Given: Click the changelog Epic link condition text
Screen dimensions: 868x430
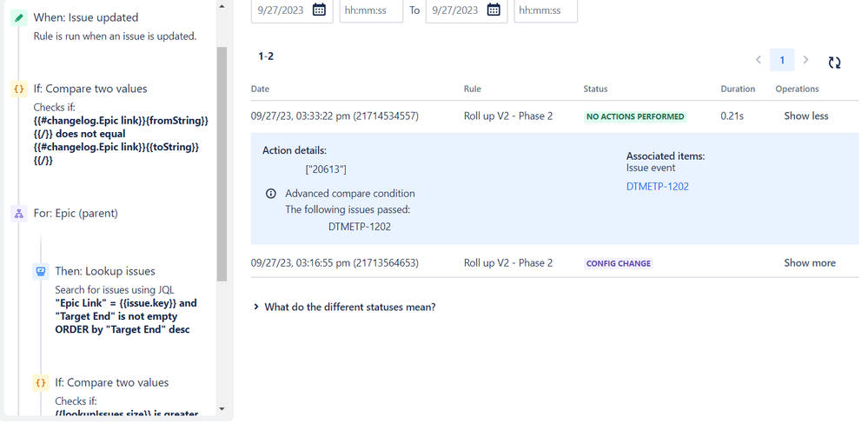Looking at the screenshot, I should [x=121, y=141].
